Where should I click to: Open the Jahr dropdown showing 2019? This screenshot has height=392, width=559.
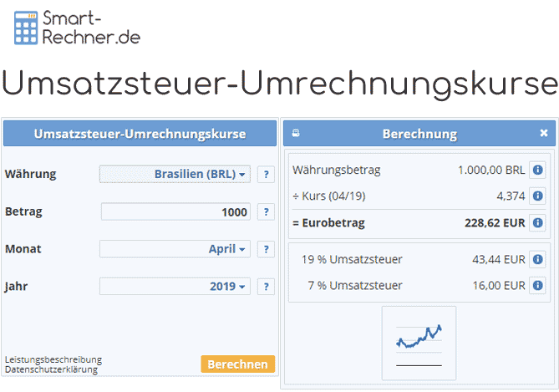(x=175, y=287)
